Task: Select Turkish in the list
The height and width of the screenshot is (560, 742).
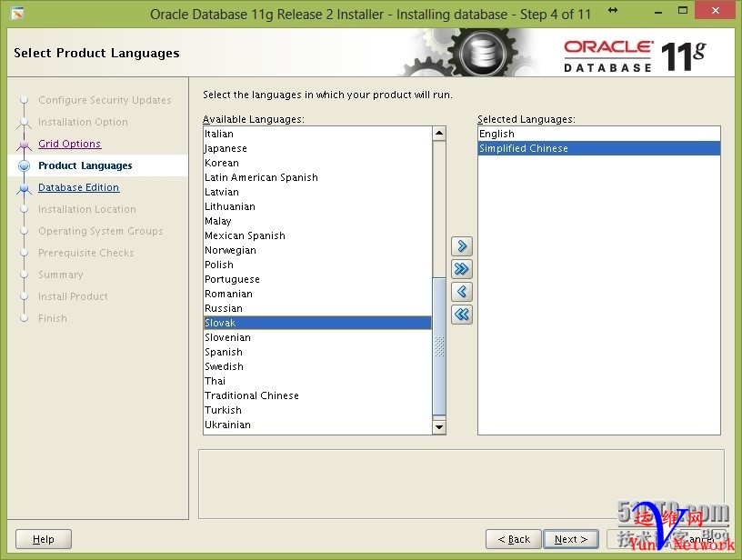Action: (317, 410)
